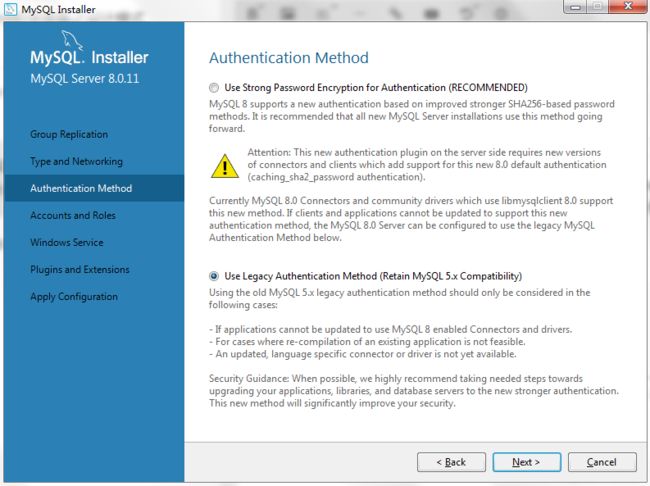Click 'For cases where re-compilation' bullet text
The height and width of the screenshot is (486, 650).
coord(367,342)
